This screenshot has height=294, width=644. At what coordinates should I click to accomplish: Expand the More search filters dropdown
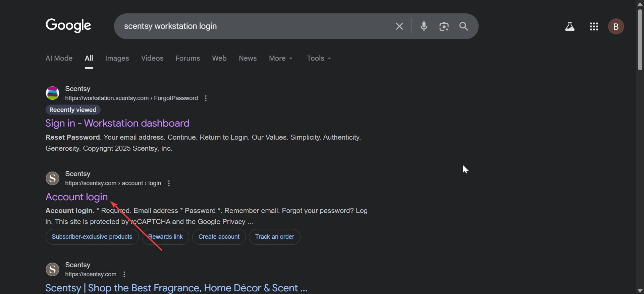[281, 58]
